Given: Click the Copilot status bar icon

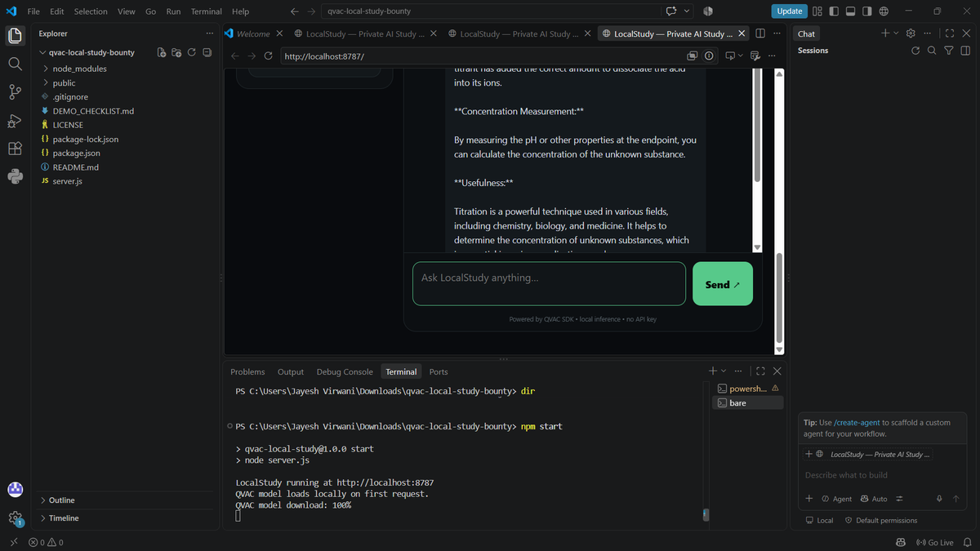Looking at the screenshot, I should pos(901,542).
